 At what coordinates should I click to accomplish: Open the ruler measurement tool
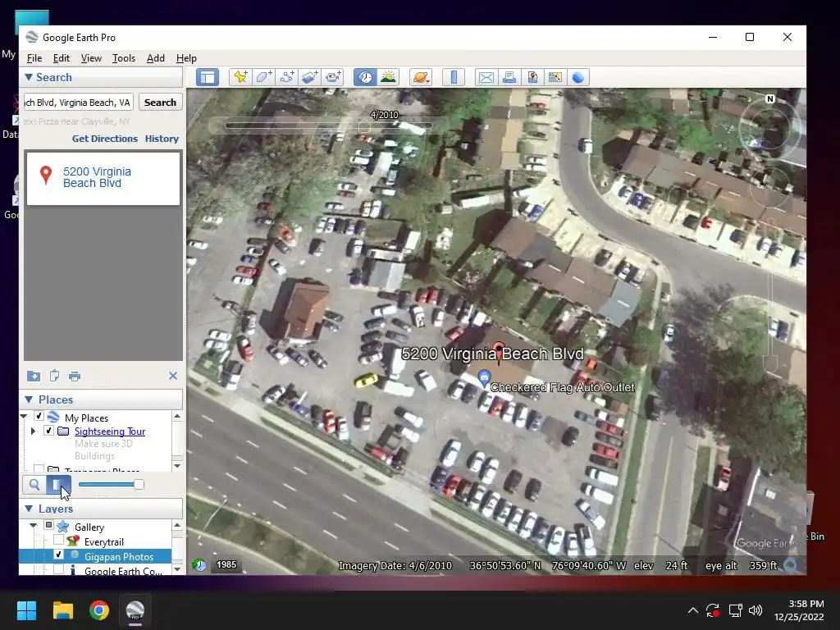[453, 77]
